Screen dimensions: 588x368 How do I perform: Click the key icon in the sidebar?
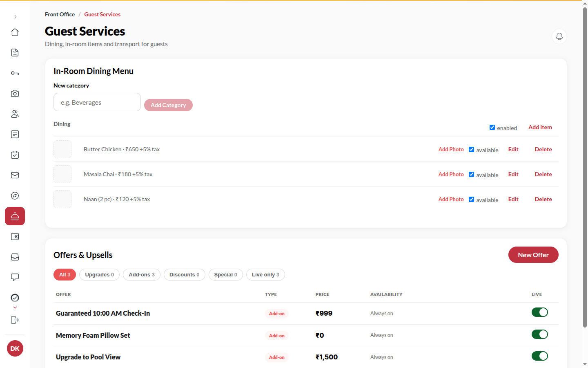click(x=15, y=73)
